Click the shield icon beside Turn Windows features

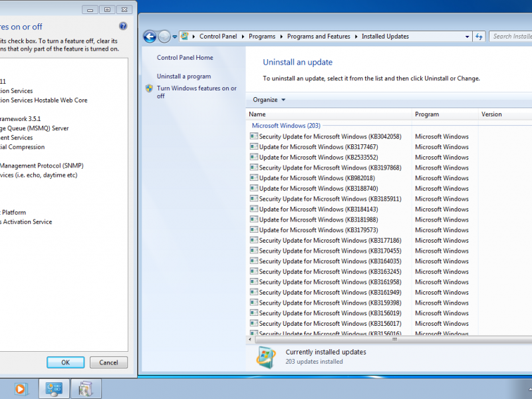149,88
